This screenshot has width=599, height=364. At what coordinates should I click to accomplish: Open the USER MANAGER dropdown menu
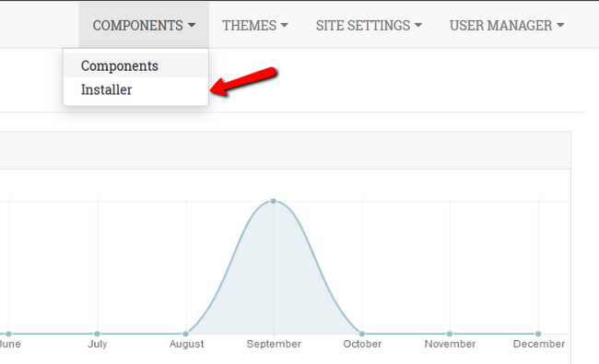pyautogui.click(x=507, y=25)
